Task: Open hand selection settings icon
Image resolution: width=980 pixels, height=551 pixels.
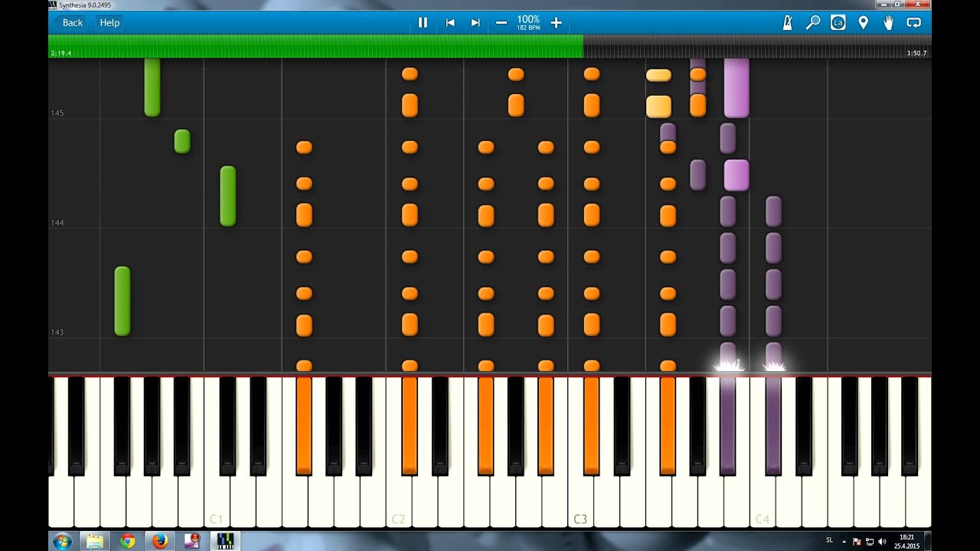Action: pos(888,23)
